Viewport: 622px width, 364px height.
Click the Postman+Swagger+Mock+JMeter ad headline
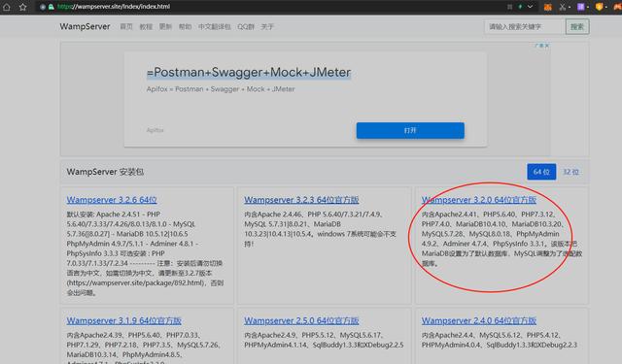tap(249, 73)
